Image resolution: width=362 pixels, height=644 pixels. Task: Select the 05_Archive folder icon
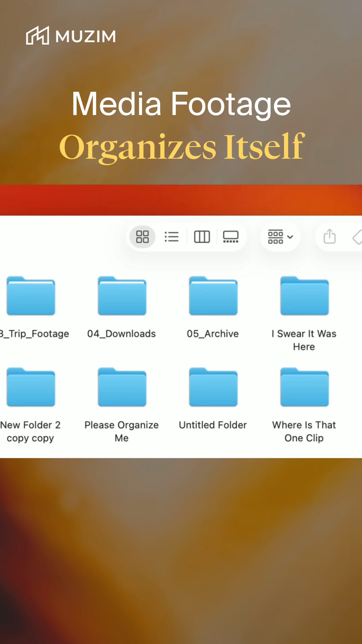213,296
